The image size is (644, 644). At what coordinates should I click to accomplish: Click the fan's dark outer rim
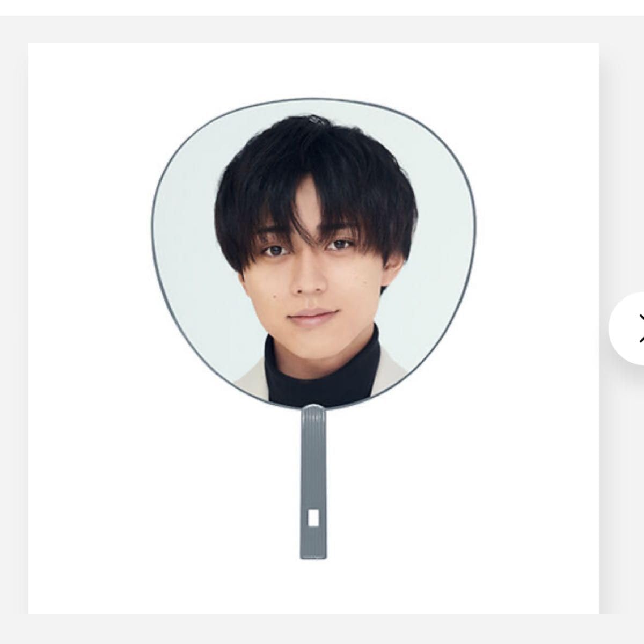pyautogui.click(x=314, y=100)
